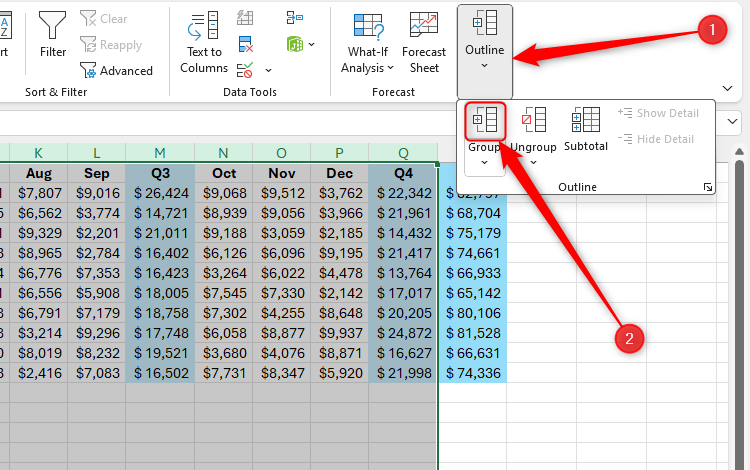Click the Group icon in Outline
The image size is (750, 470).
click(x=485, y=122)
